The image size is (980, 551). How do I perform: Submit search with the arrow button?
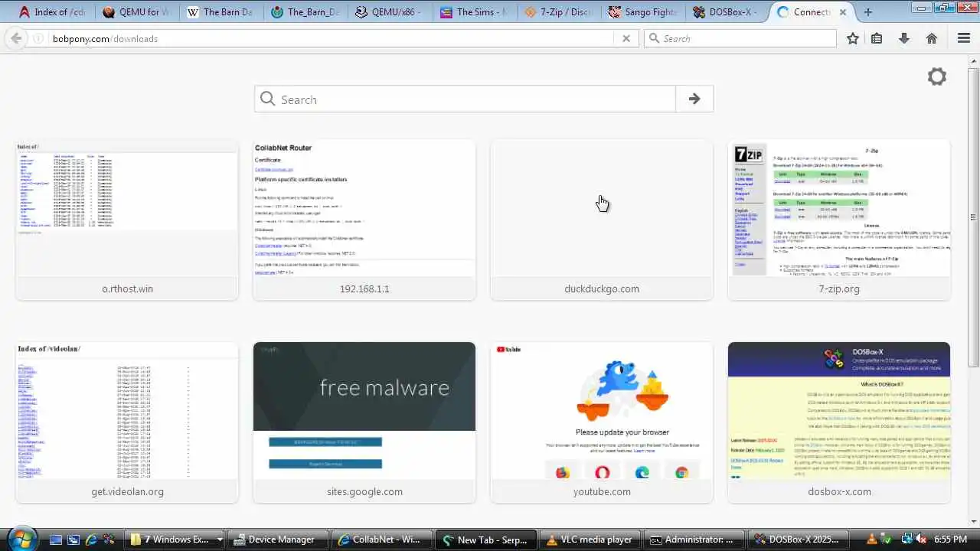click(694, 99)
